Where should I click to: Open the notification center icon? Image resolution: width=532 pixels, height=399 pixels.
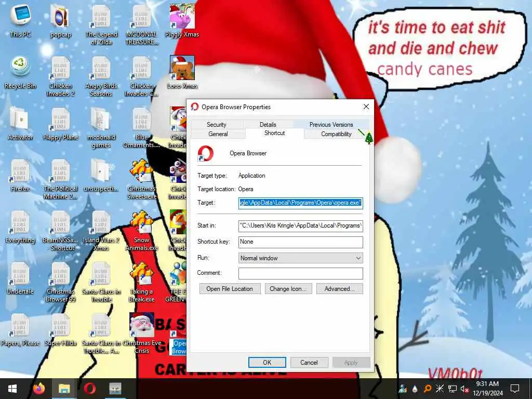tap(515, 389)
